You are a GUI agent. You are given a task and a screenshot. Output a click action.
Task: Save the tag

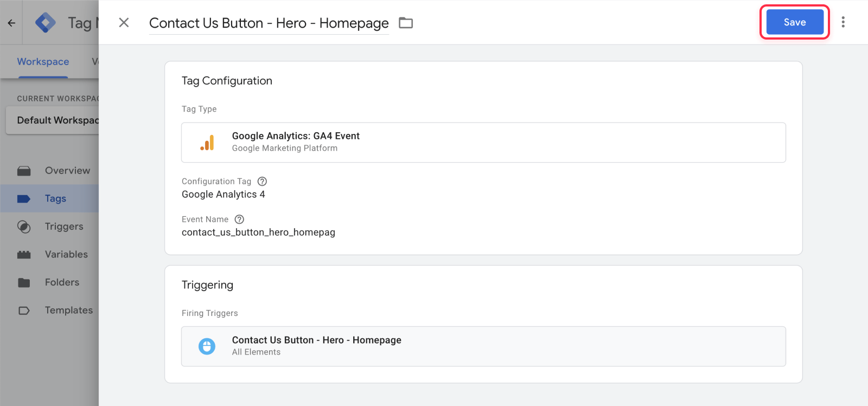coord(795,22)
